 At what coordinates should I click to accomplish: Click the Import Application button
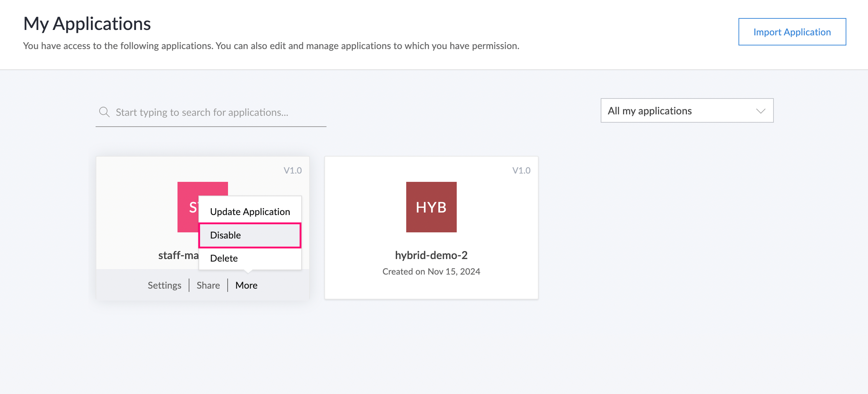[x=792, y=32]
